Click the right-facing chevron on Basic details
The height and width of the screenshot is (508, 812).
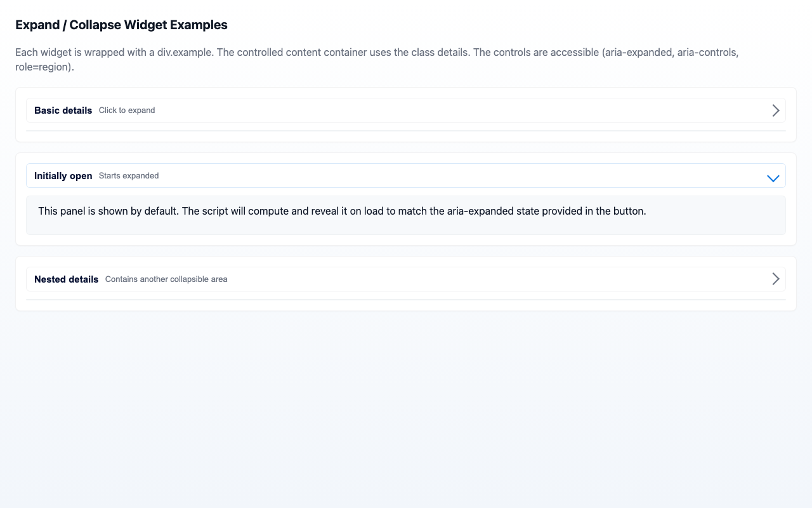775,110
